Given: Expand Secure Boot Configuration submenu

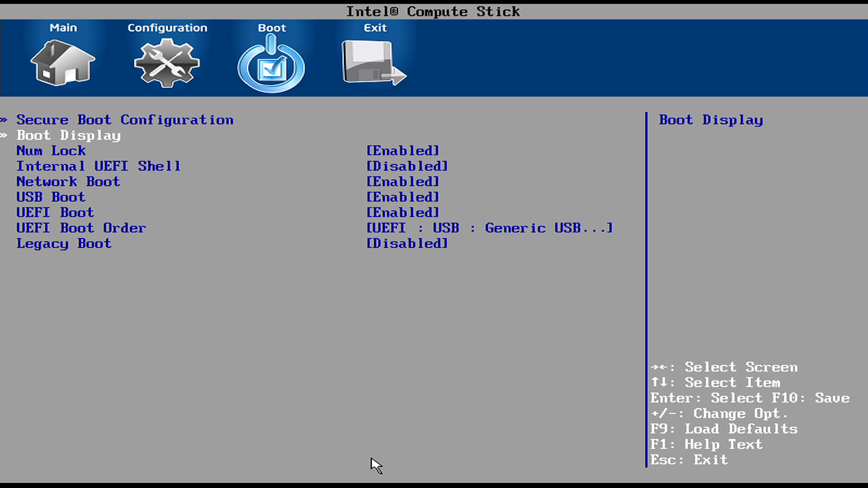Looking at the screenshot, I should point(125,120).
